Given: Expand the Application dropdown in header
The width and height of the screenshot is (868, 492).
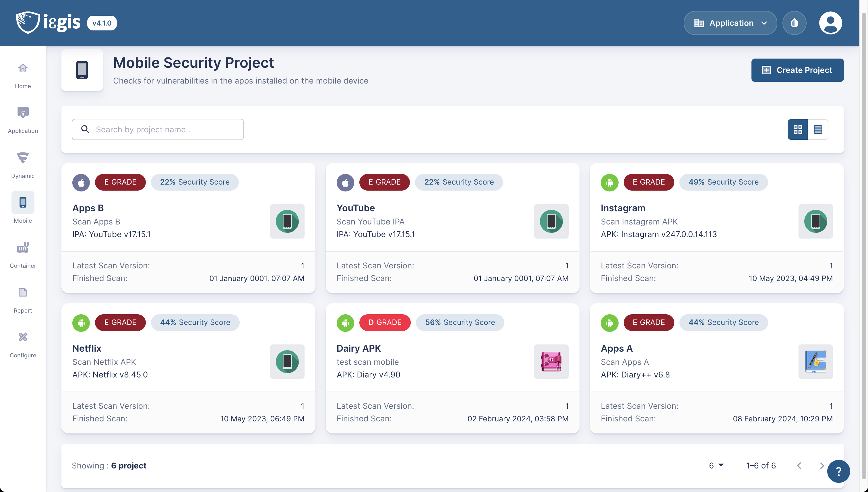Looking at the screenshot, I should [730, 23].
